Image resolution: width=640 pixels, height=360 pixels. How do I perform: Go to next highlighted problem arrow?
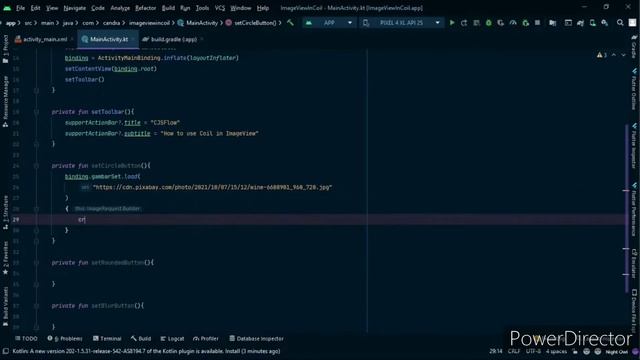(623, 55)
